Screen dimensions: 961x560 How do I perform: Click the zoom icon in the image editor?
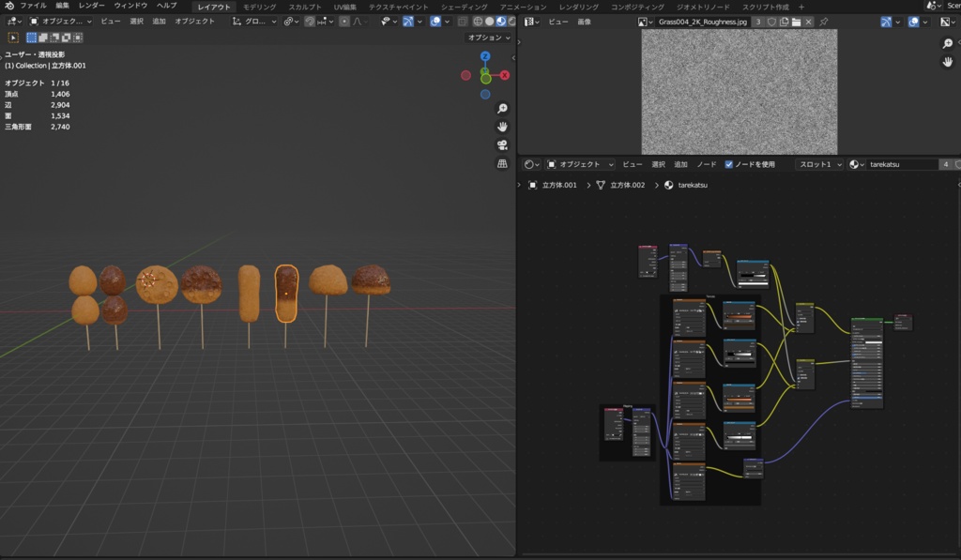949,43
